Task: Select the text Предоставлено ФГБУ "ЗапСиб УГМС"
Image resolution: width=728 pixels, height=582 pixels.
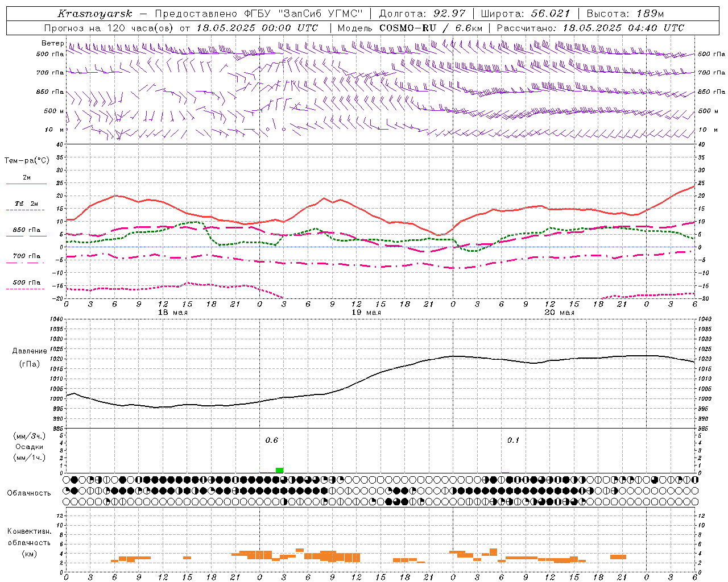Action: point(259,14)
